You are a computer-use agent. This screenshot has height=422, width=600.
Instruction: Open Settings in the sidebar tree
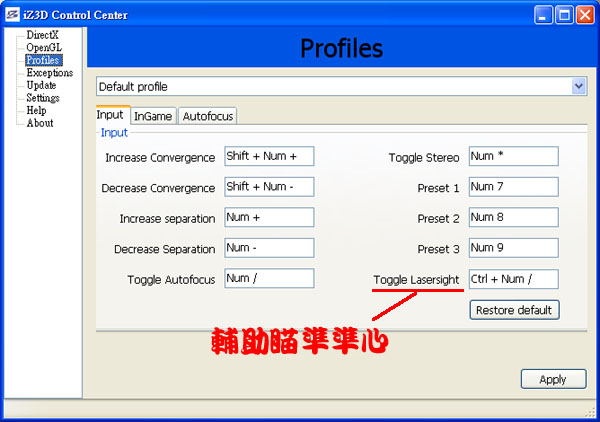click(43, 98)
